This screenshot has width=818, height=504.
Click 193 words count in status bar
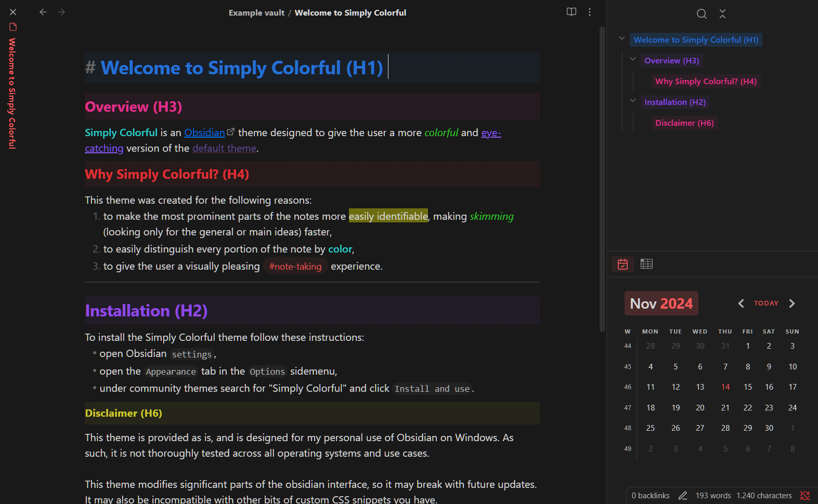pyautogui.click(x=713, y=496)
